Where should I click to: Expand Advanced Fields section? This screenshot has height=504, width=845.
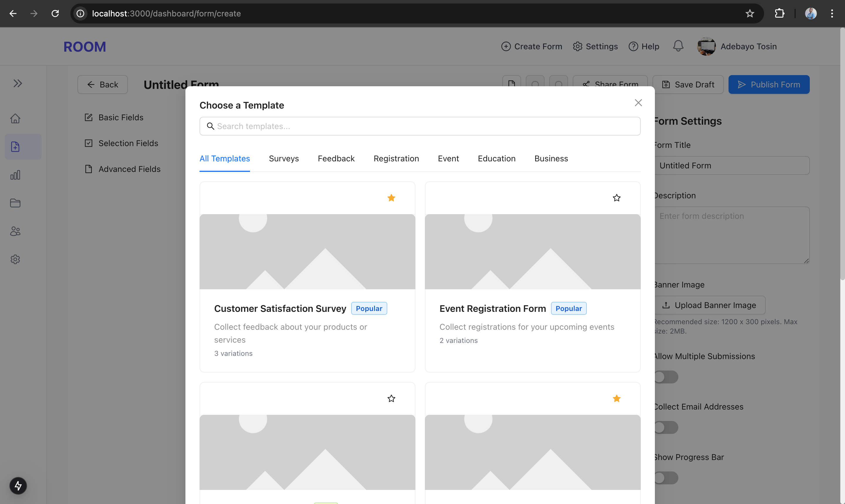coord(122,169)
